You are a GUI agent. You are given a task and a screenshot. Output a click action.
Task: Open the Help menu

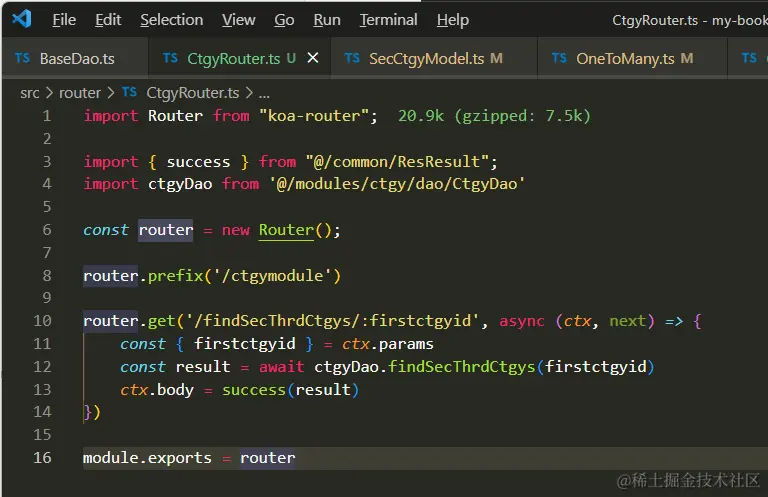453,20
